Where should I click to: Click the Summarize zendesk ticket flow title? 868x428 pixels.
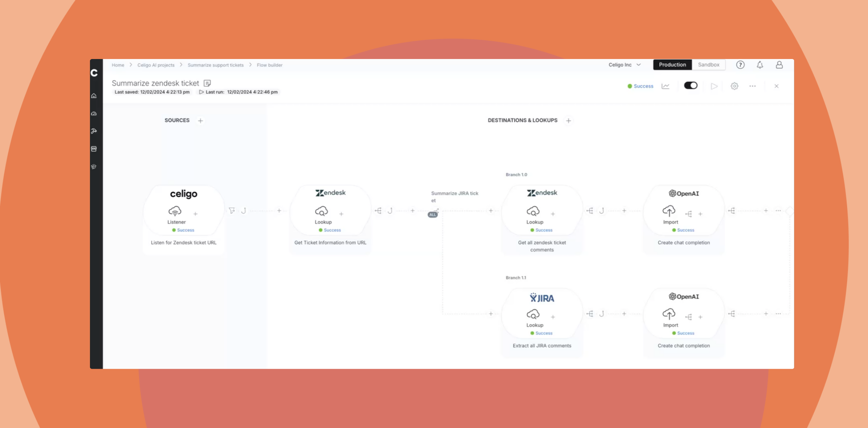coord(155,83)
